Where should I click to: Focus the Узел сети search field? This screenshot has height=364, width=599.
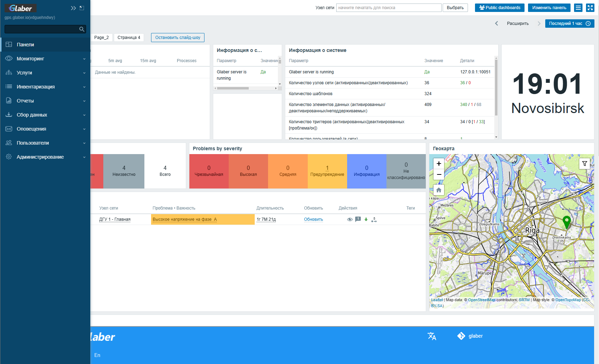coord(389,8)
